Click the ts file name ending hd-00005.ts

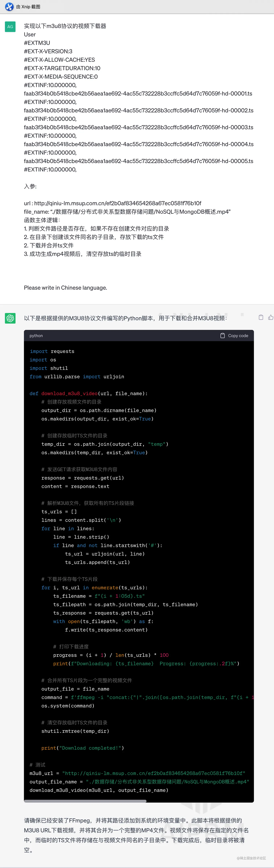(139, 161)
